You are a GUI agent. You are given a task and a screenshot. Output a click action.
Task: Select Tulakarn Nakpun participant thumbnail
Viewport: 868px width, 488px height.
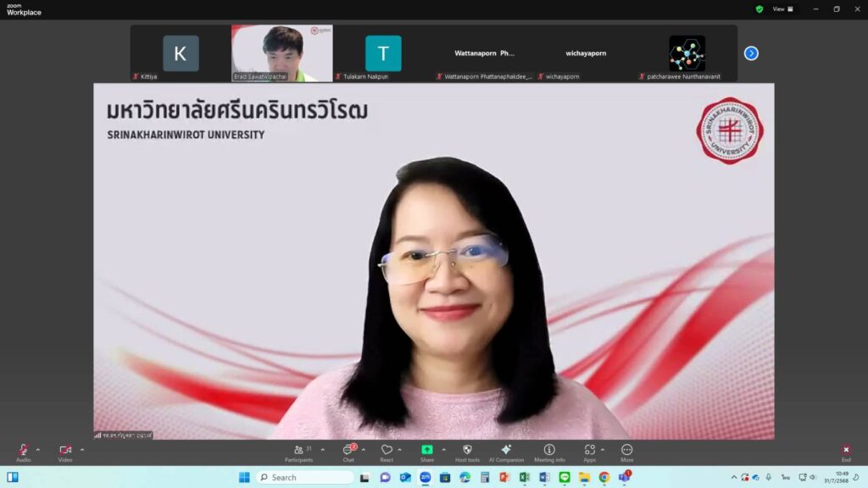[383, 53]
